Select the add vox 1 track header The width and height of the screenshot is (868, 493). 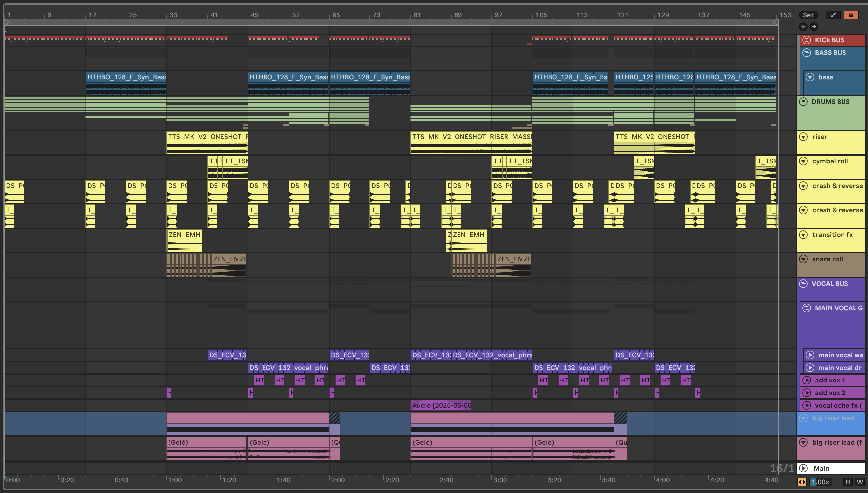833,380
